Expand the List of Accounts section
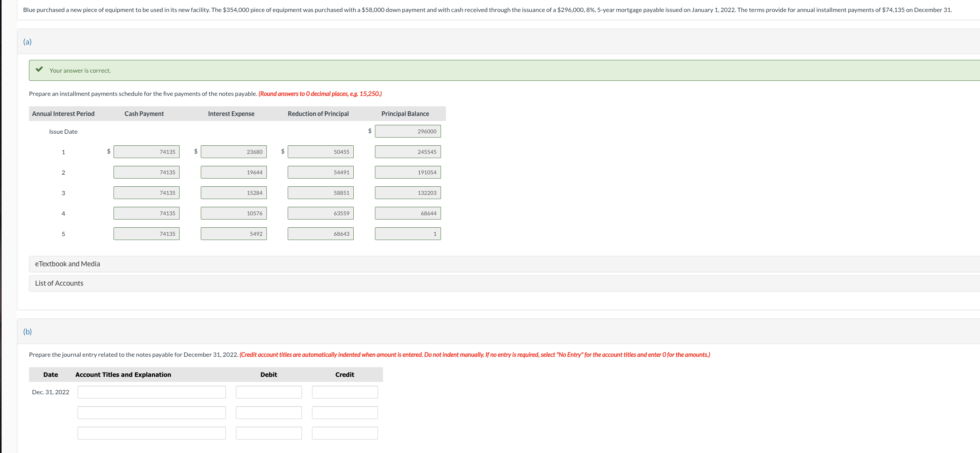The width and height of the screenshot is (980, 453). tap(59, 283)
